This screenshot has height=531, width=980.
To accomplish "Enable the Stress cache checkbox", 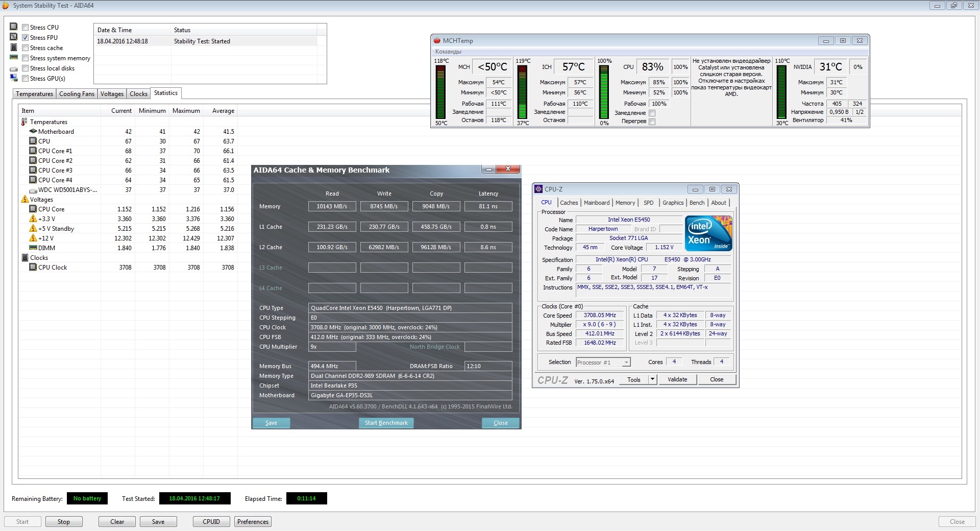I will (x=25, y=48).
